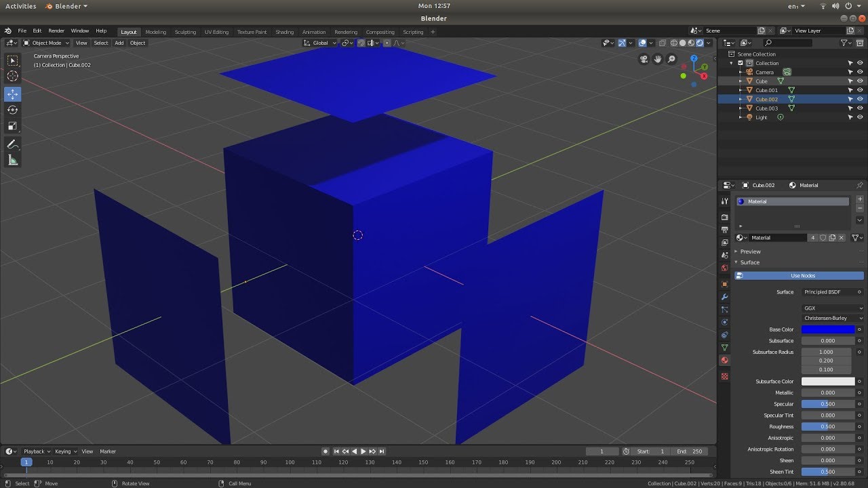Pin the properties editor context

(x=860, y=185)
